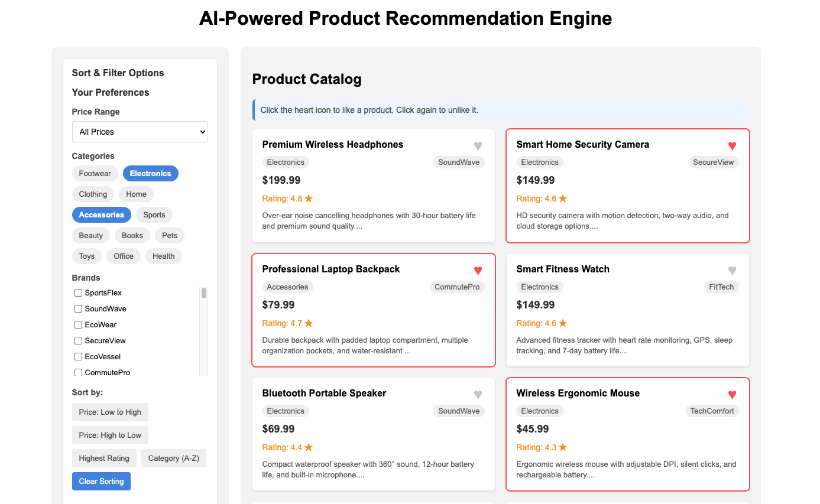This screenshot has height=504, width=820.
Task: Click the $199.99 price
Action: coord(281,180)
